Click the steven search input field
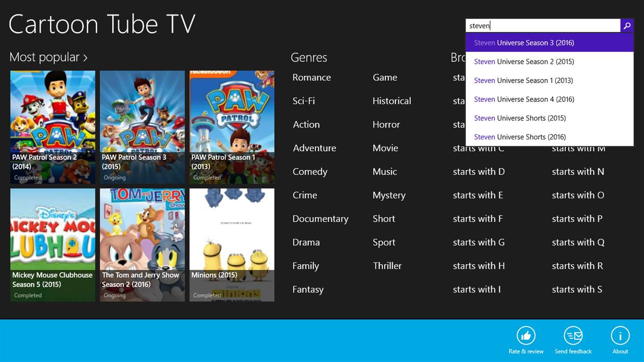Viewport: 644px width, 362px height. [543, 26]
